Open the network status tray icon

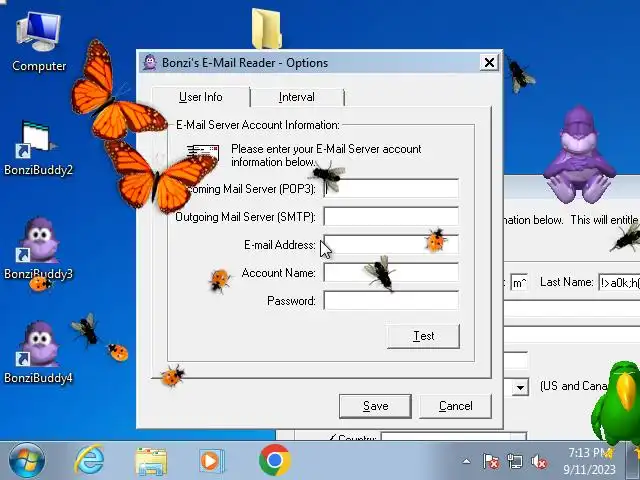click(514, 462)
